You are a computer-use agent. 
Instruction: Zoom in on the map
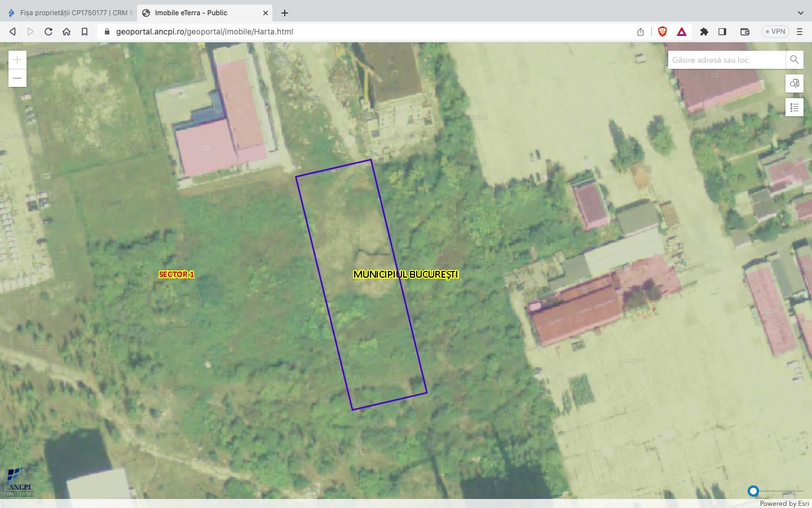(x=17, y=60)
